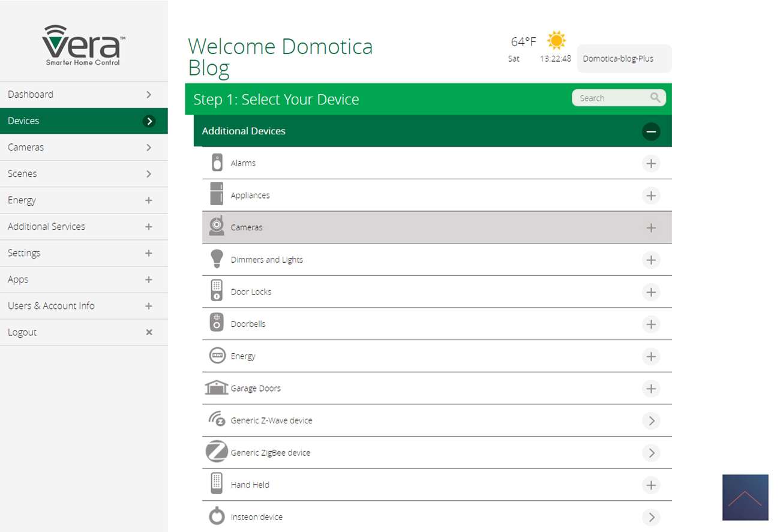
Task: Expand the Doorbells category plus button
Action: click(651, 324)
